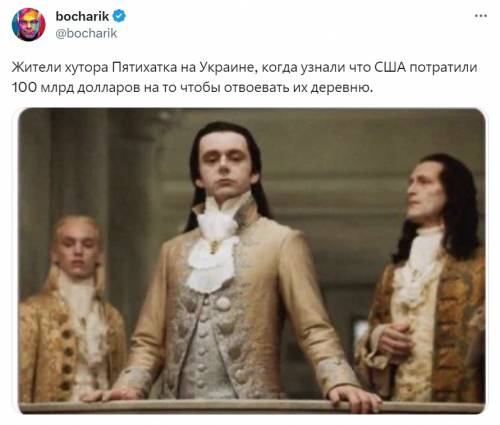500x425 pixels.
Task: Click the balcony railing in the image
Action: (x=252, y=407)
